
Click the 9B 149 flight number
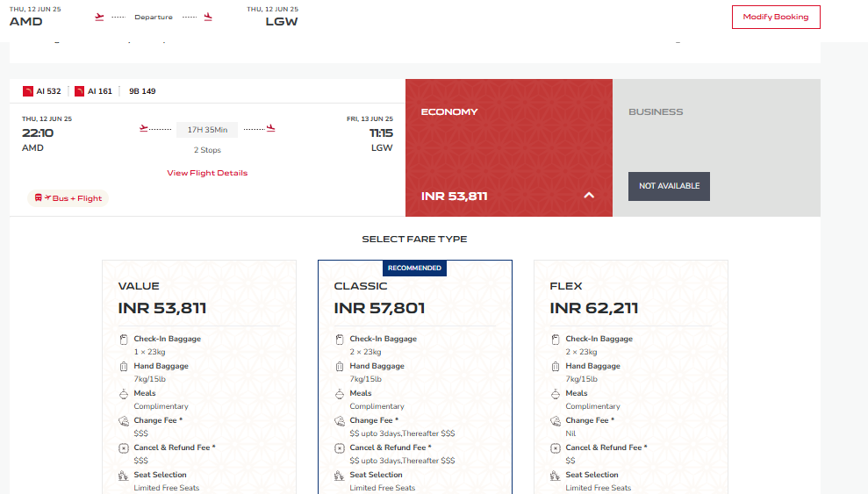click(x=142, y=91)
